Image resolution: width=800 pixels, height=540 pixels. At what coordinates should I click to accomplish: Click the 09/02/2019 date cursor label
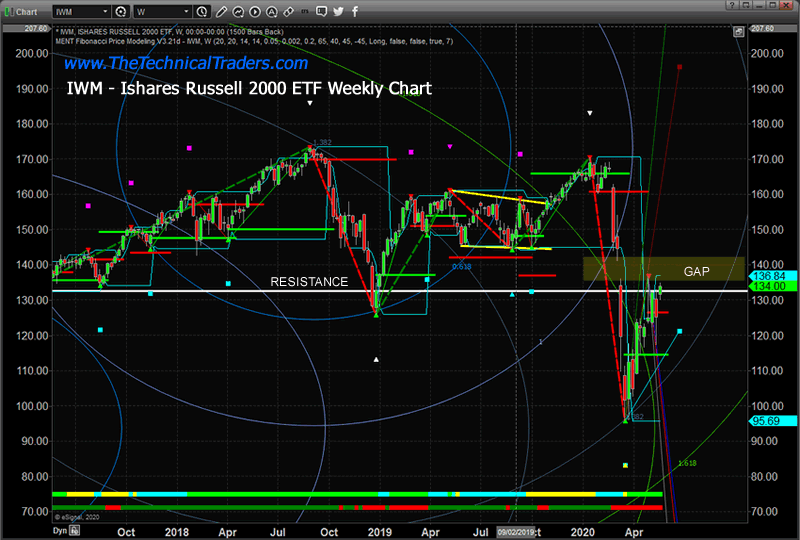[x=515, y=532]
